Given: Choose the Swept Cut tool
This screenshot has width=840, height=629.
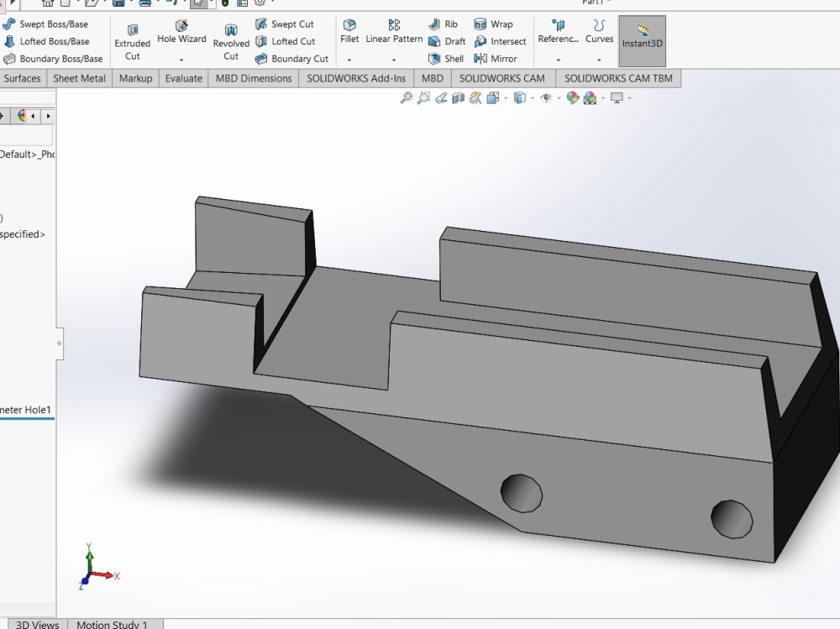Looking at the screenshot, I should [285, 24].
